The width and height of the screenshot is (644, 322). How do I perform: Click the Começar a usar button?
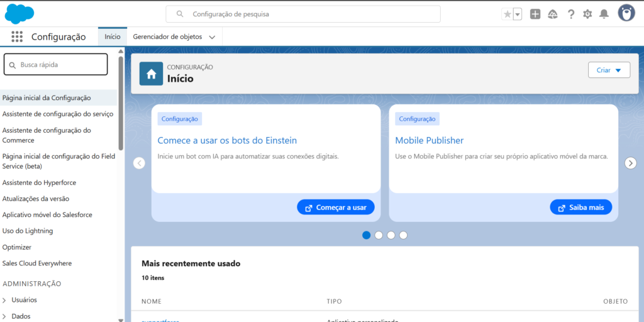click(x=336, y=208)
